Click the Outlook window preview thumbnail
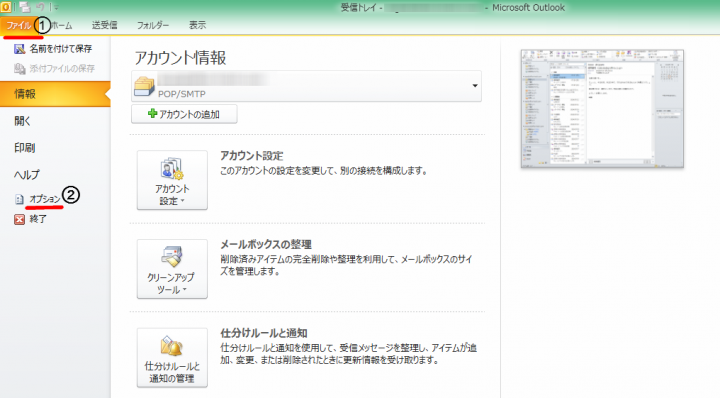Screen dimensions: 720x398 tap(602, 108)
